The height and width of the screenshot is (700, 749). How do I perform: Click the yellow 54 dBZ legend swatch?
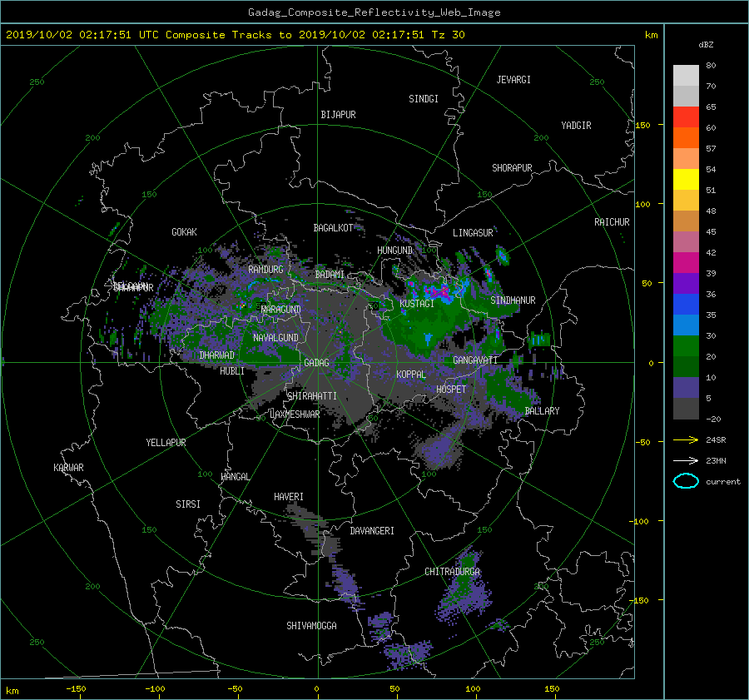point(686,179)
